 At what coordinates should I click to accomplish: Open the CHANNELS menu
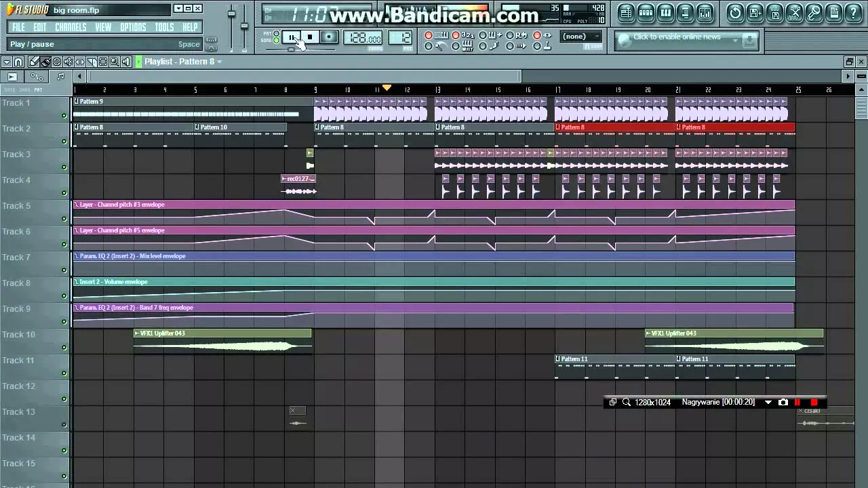(x=71, y=27)
